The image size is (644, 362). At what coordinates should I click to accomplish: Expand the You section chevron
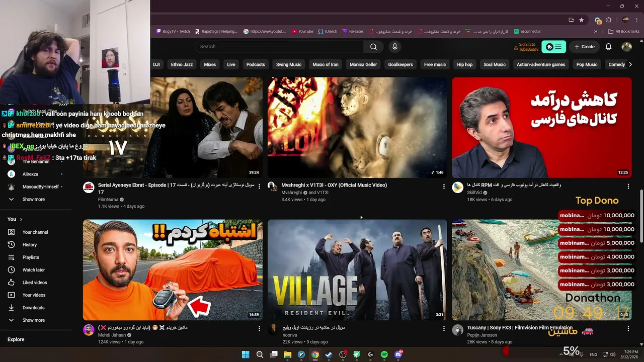[21, 219]
